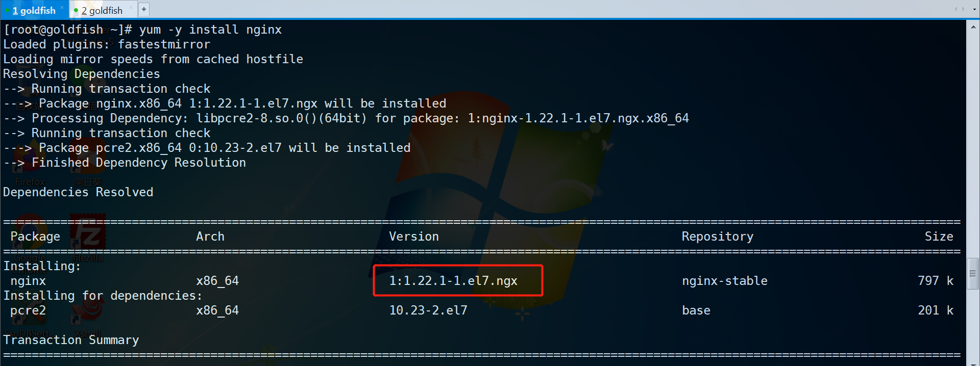Click the vertical scrollbar thumb
This screenshot has width=980, height=366.
[x=973, y=274]
